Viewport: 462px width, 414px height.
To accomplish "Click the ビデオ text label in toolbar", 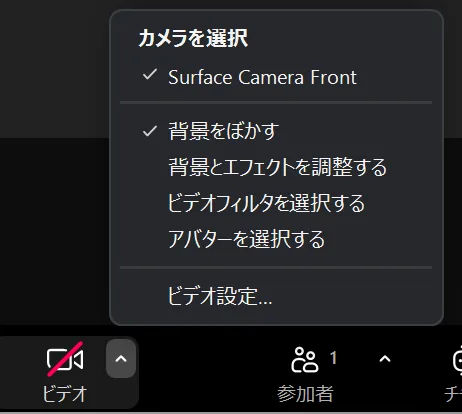I will point(65,394).
